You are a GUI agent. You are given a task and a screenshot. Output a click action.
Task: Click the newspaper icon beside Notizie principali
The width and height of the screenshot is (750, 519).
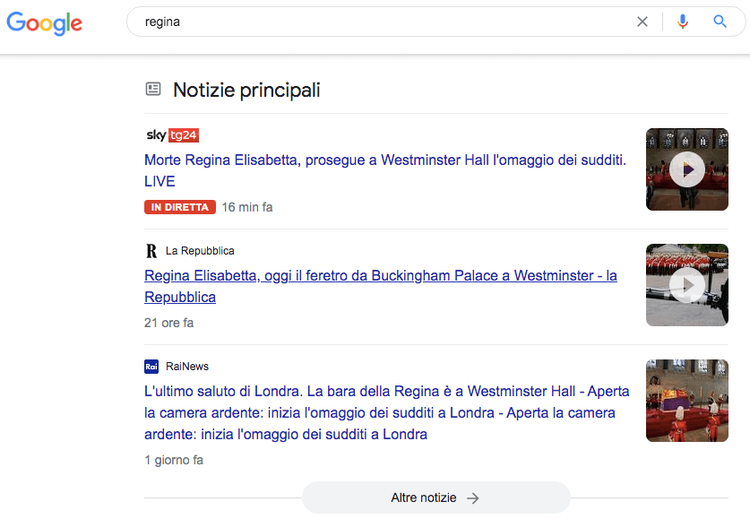click(x=153, y=89)
